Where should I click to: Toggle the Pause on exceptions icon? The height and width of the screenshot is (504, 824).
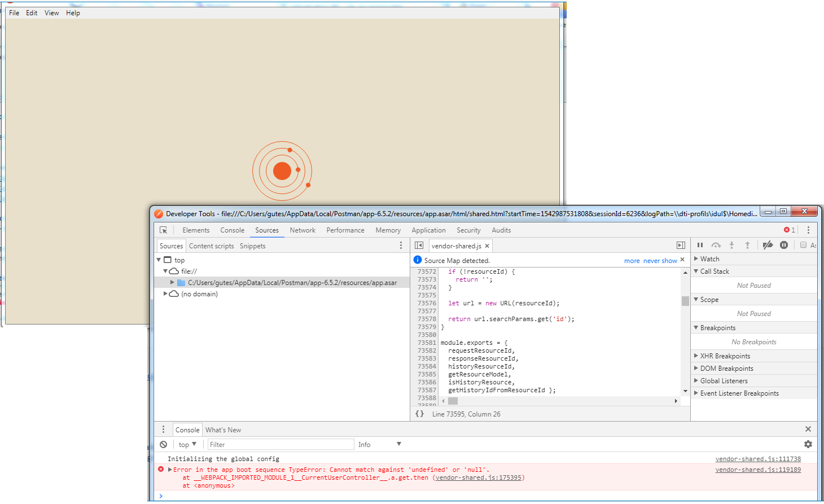[784, 244]
